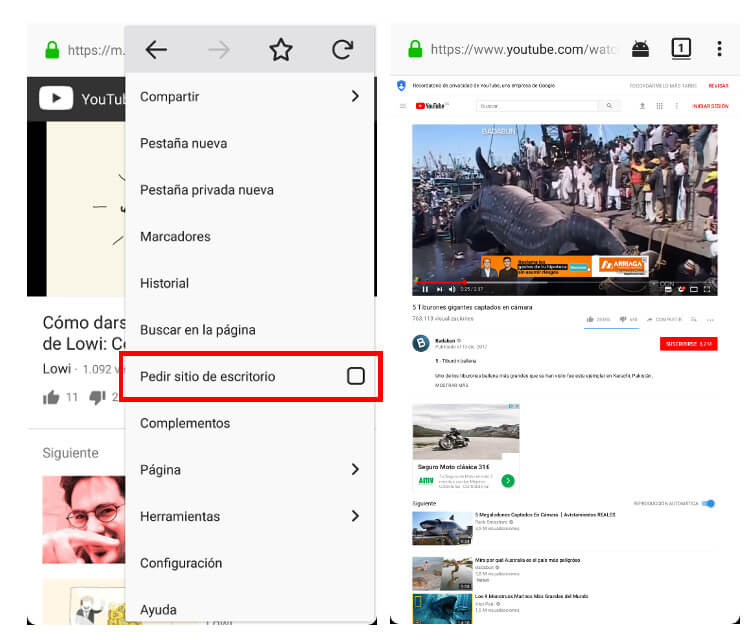The image size is (750, 640).
Task: Bookmark the page with the star icon
Action: [281, 49]
